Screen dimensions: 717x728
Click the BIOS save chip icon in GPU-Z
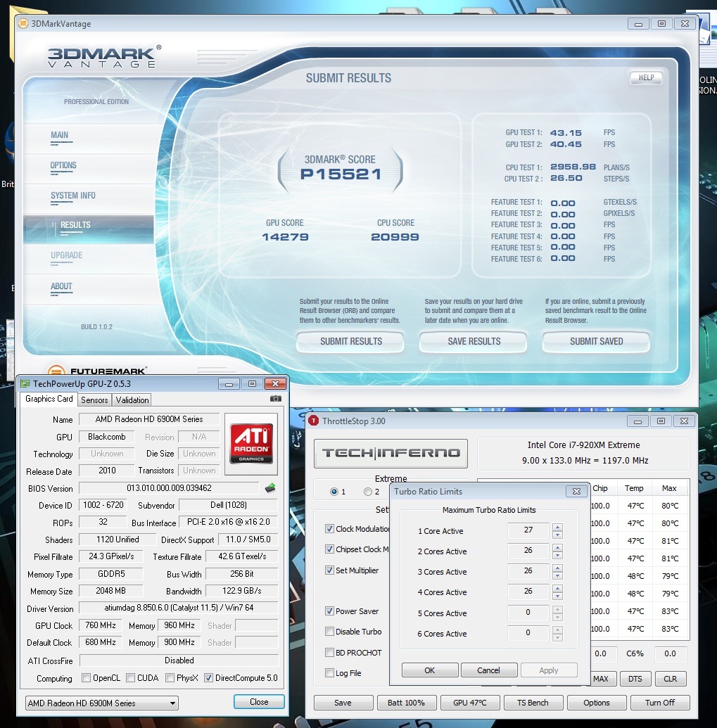[270, 488]
